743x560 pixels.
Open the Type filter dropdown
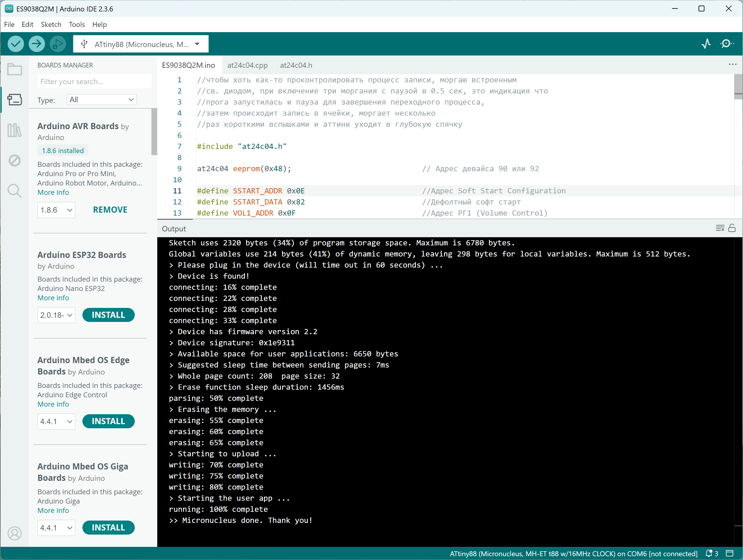(102, 100)
